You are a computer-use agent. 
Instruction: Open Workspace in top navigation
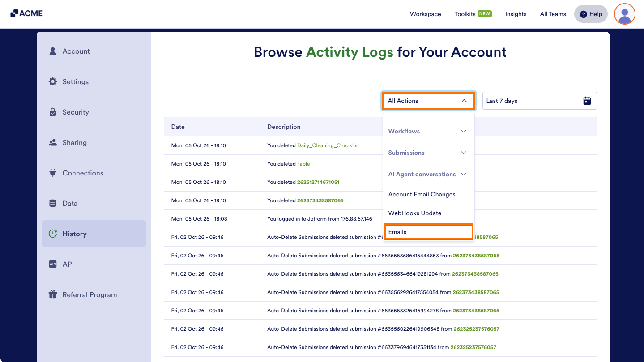[425, 14]
